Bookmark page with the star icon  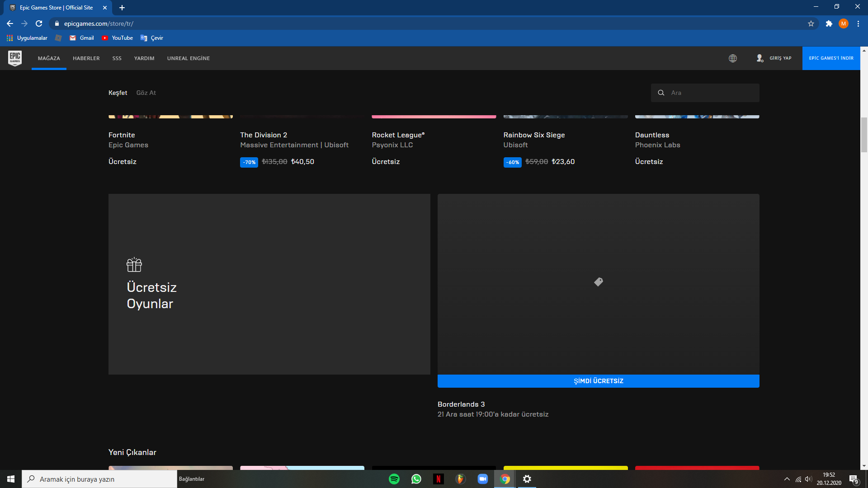click(x=811, y=23)
